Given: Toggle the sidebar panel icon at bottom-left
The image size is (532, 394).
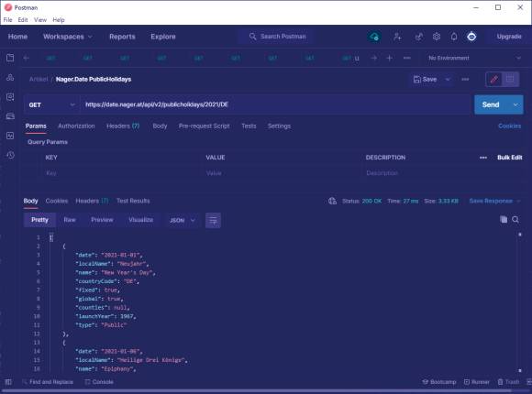Looking at the screenshot, I should pyautogui.click(x=8, y=382).
